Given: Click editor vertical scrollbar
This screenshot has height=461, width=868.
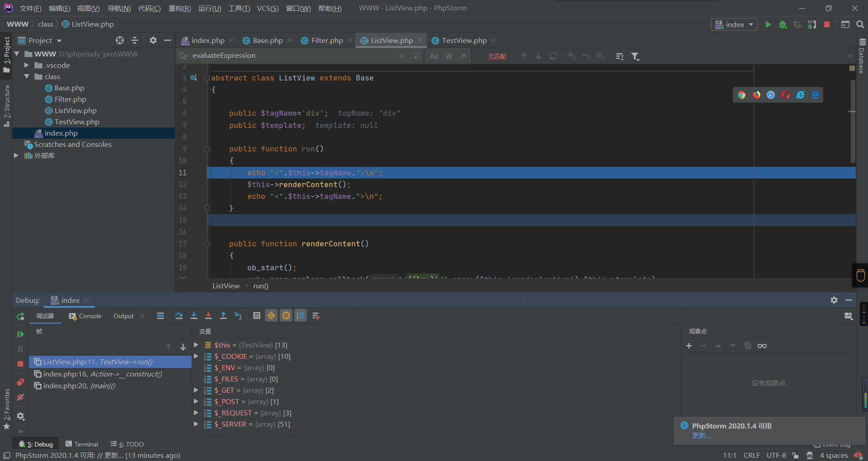Looking at the screenshot, I should (x=853, y=122).
